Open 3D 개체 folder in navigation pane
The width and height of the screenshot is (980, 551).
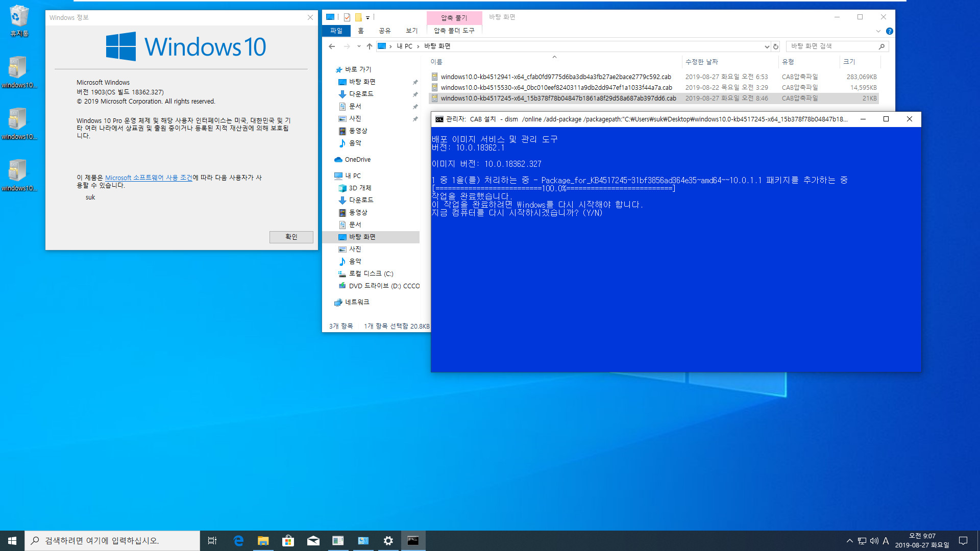tap(360, 188)
